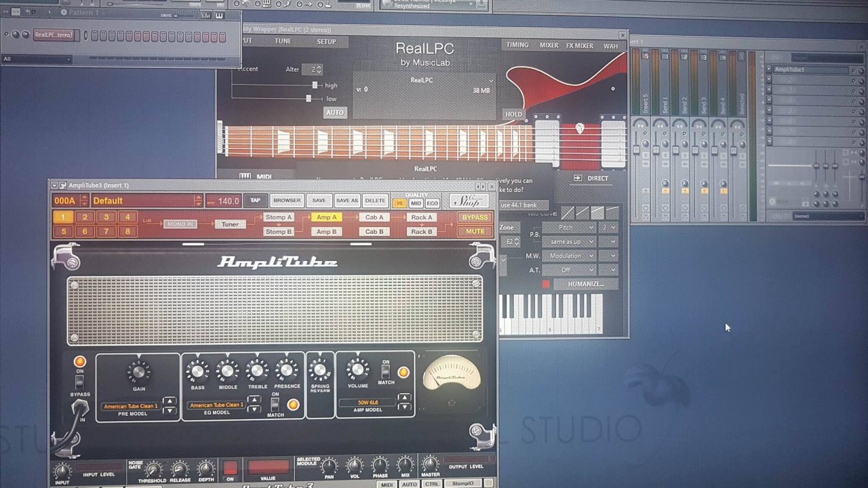Select the Tuner module
The image size is (868, 488).
pos(230,224)
